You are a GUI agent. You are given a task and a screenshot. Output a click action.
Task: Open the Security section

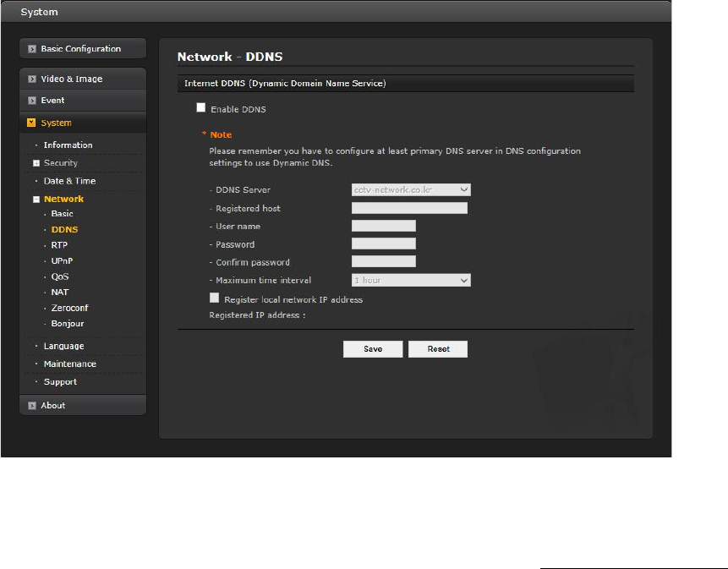(x=60, y=163)
